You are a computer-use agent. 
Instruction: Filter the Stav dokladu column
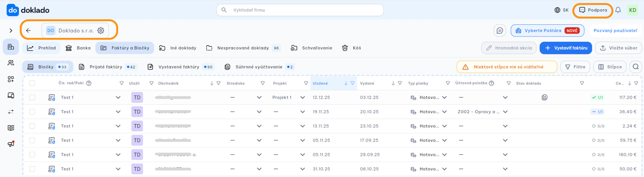pos(582,83)
